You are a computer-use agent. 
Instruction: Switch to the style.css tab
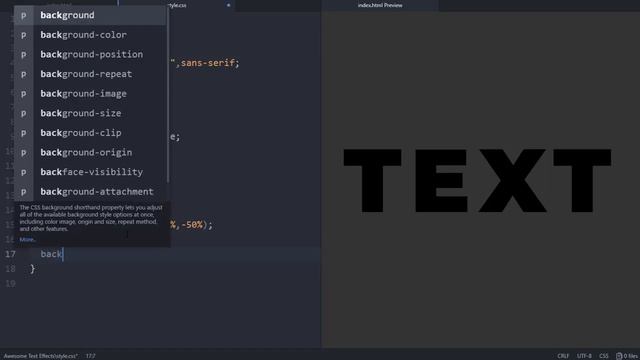coord(176,5)
